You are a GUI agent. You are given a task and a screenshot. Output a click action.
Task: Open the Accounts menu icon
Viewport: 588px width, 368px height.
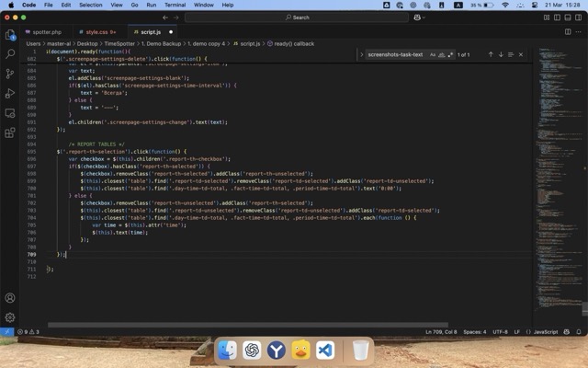pyautogui.click(x=10, y=298)
